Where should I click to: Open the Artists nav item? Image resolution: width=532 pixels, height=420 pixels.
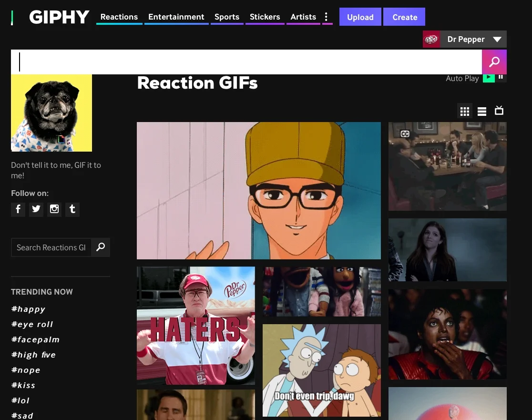(x=303, y=17)
